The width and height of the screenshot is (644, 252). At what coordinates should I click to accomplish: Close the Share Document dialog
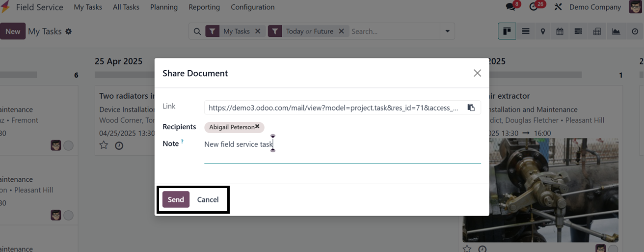pos(477,73)
